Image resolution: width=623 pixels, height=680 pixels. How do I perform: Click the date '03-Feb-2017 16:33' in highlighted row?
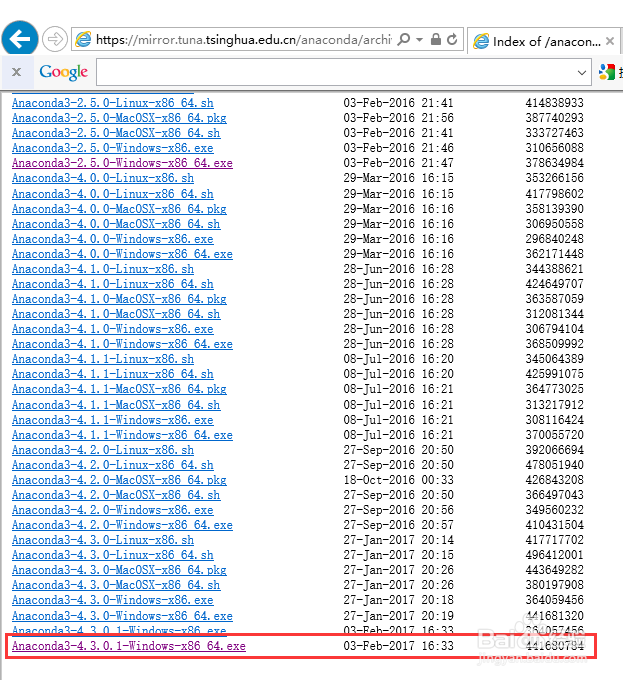pyautogui.click(x=398, y=646)
